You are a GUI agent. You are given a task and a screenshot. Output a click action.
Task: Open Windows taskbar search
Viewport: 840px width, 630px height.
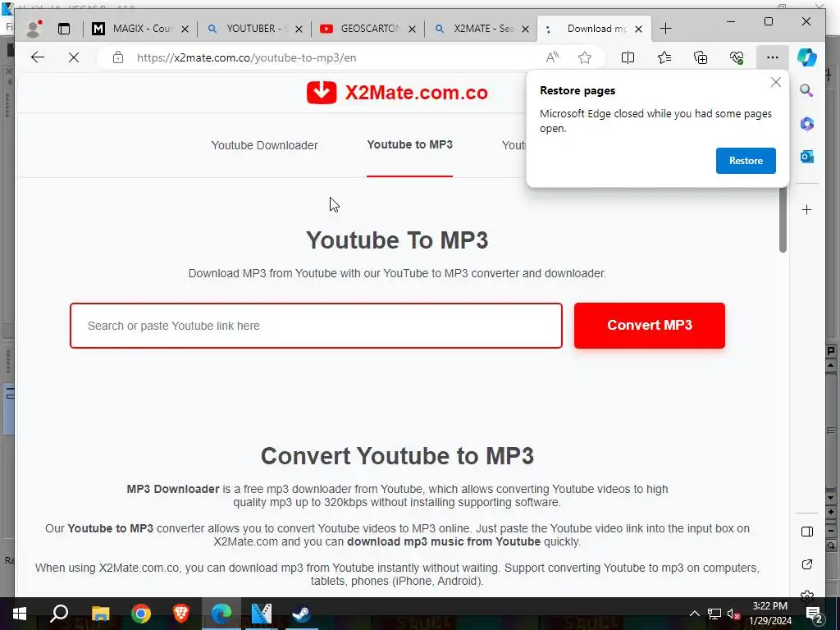tap(59, 614)
